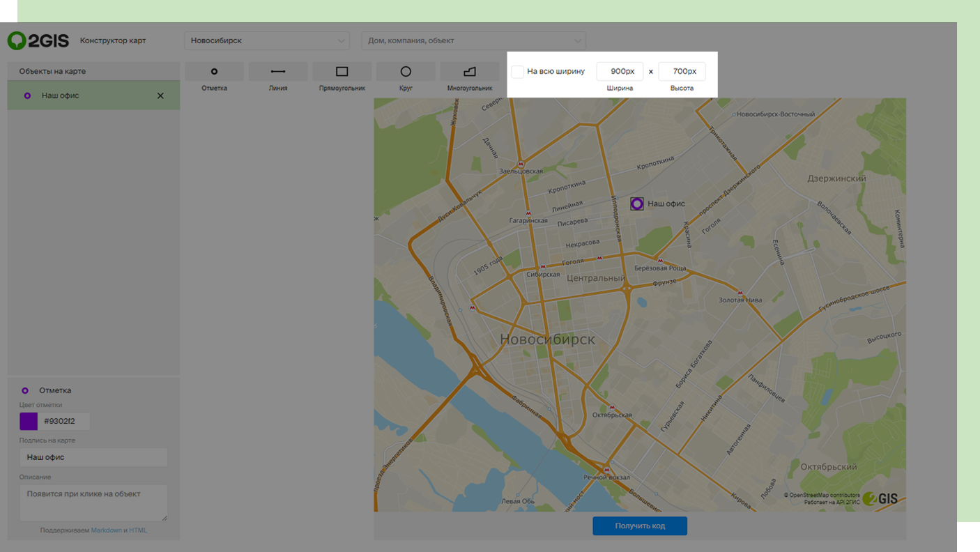
Task: Click Золотая Нива metro station icon
Action: pyautogui.click(x=740, y=293)
